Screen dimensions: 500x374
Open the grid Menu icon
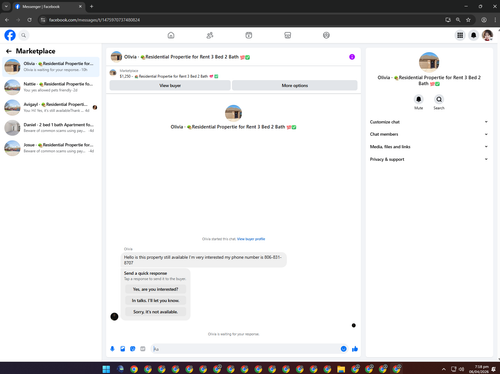(460, 35)
